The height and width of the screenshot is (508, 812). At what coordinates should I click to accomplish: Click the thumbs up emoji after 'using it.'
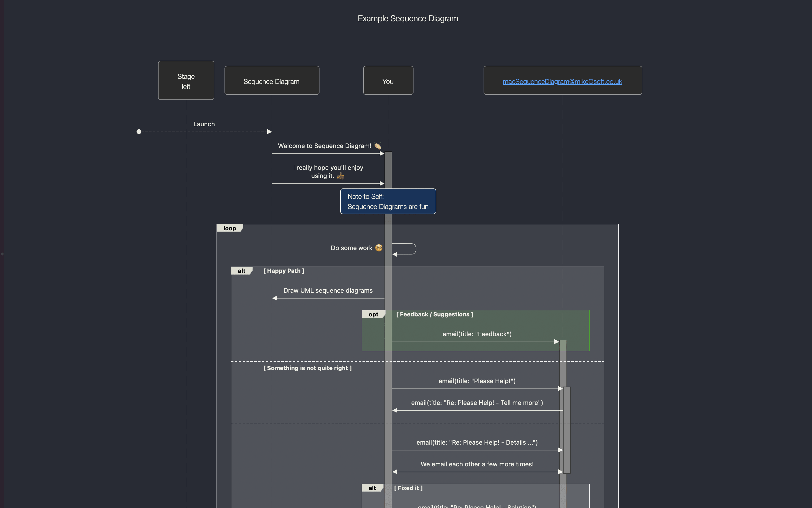click(x=340, y=176)
